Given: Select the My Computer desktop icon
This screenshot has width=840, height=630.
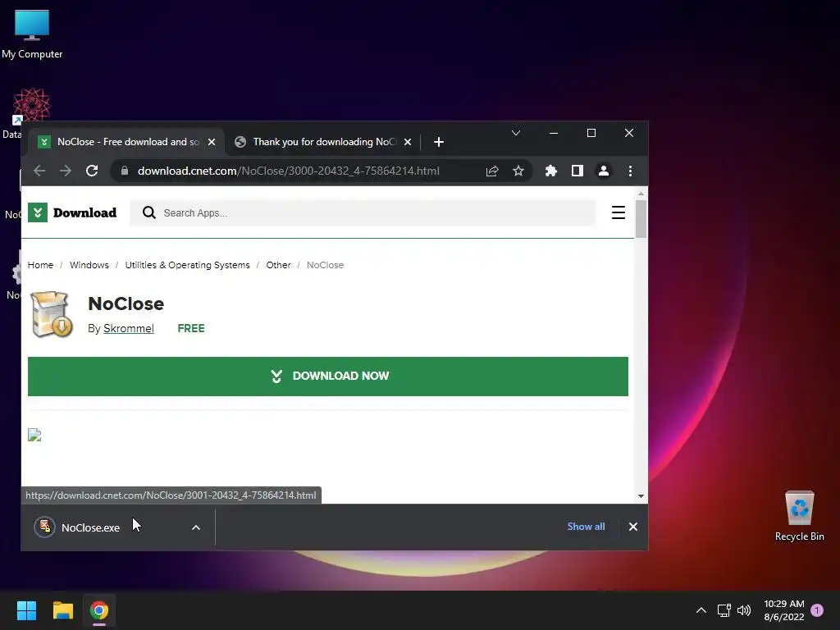Looking at the screenshot, I should 32,34.
